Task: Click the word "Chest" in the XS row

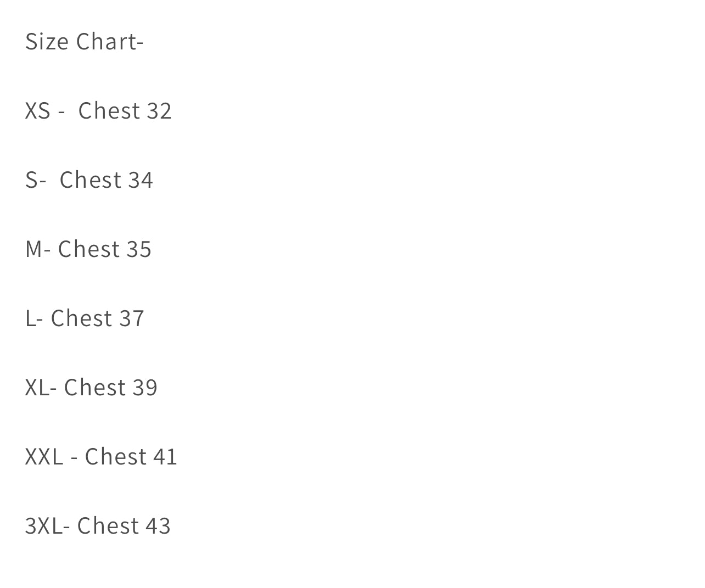Action: pyautogui.click(x=109, y=111)
